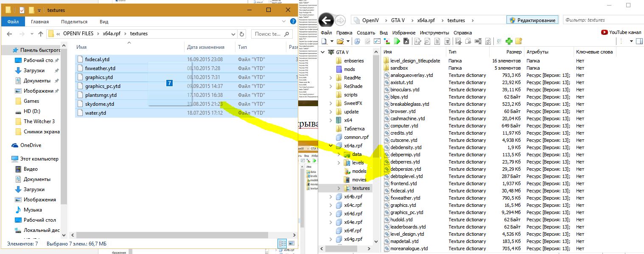Select skydome.ytd in Explorer
This screenshot has width=644, height=254.
click(99, 104)
